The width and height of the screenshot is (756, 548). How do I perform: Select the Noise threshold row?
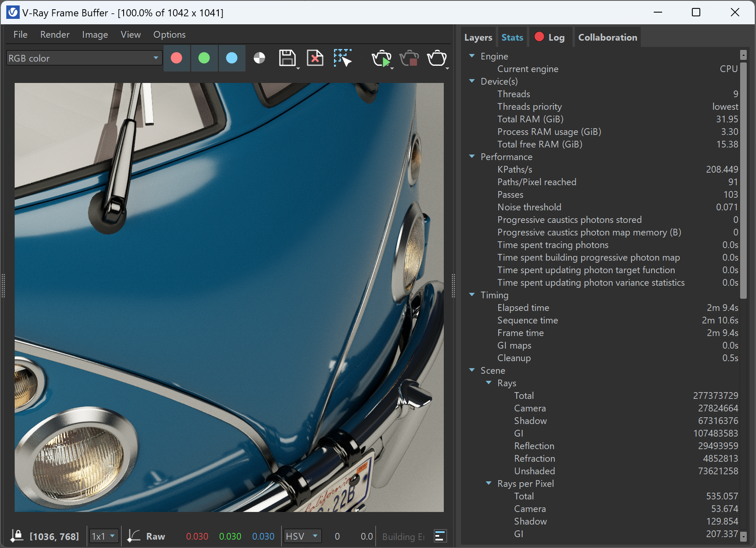(603, 207)
